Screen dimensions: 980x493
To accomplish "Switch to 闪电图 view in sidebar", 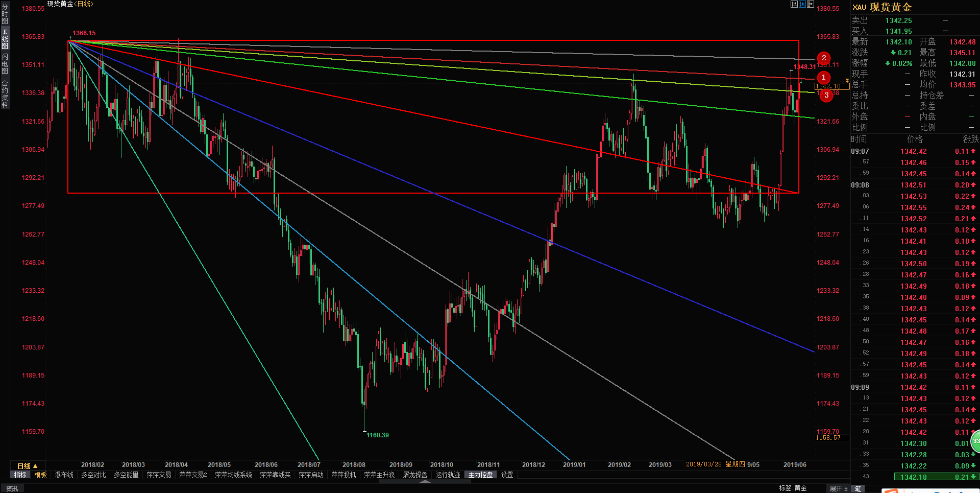I will point(5,64).
